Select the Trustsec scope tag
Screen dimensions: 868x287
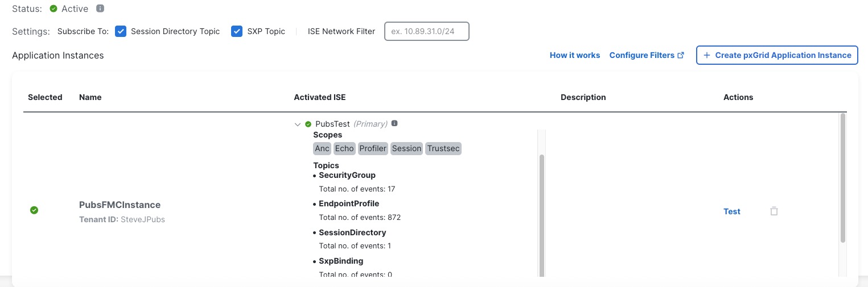point(443,148)
